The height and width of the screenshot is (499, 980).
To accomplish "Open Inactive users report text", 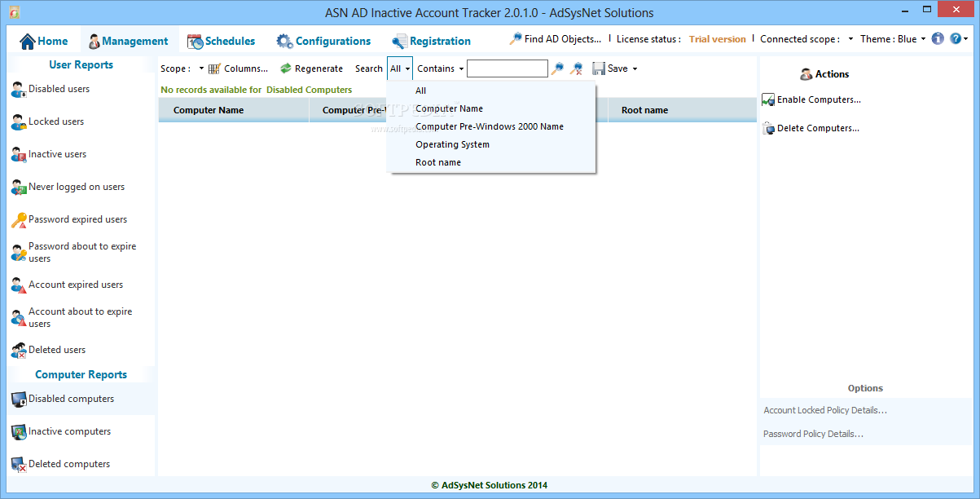I will pos(57,154).
